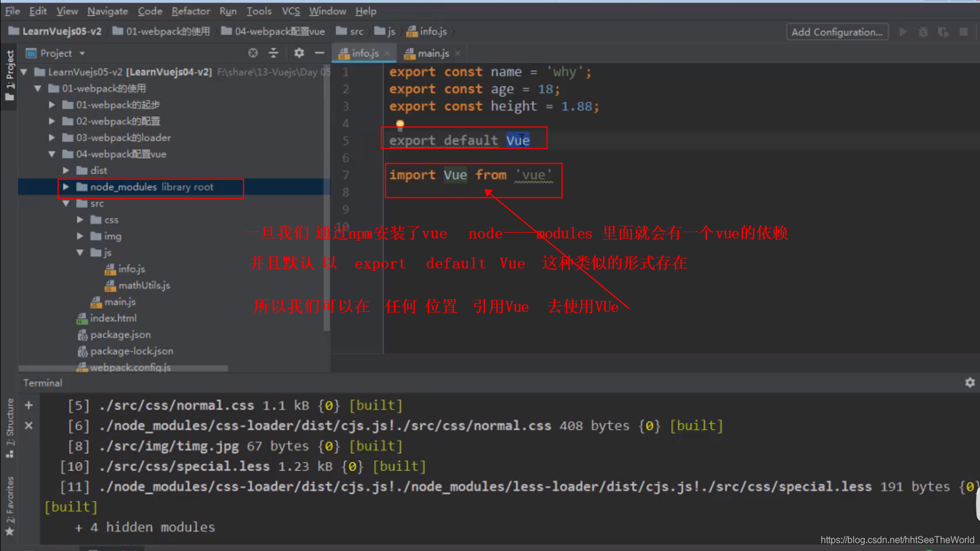The width and height of the screenshot is (980, 551).
Task: Click the Project tree horizontal scrollbar
Action: [123, 368]
